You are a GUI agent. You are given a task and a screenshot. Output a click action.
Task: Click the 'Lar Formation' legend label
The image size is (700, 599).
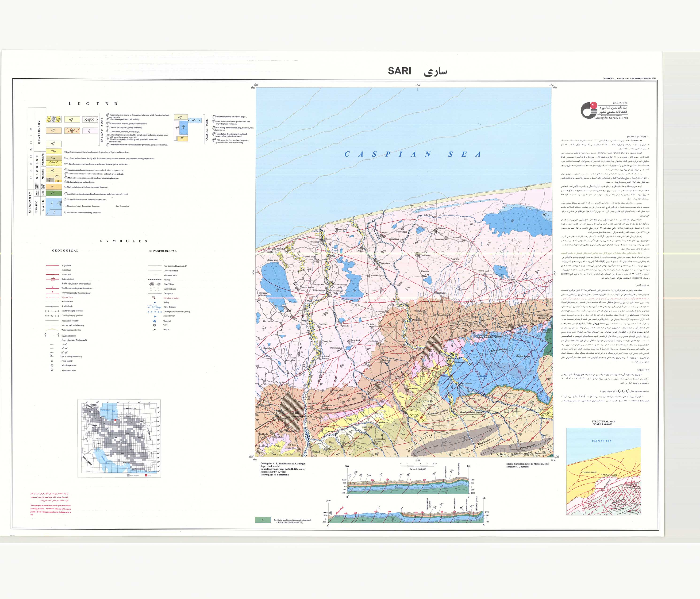point(122,206)
